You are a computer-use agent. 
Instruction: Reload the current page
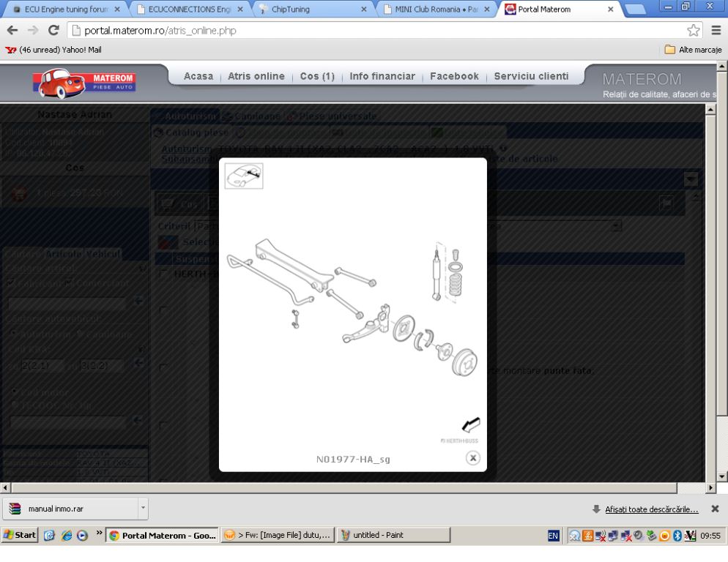[x=53, y=31]
